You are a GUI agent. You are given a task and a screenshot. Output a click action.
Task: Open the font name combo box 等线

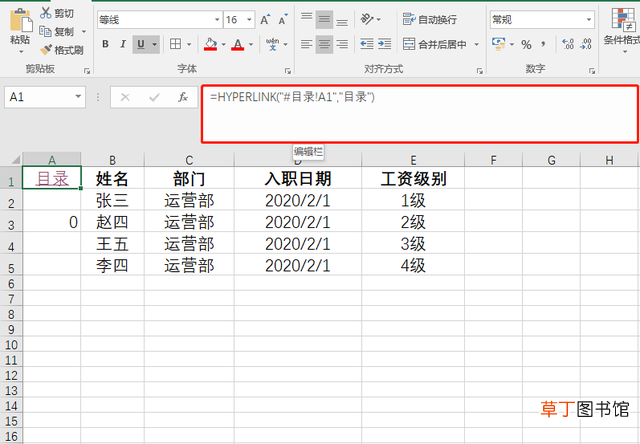click(160, 20)
